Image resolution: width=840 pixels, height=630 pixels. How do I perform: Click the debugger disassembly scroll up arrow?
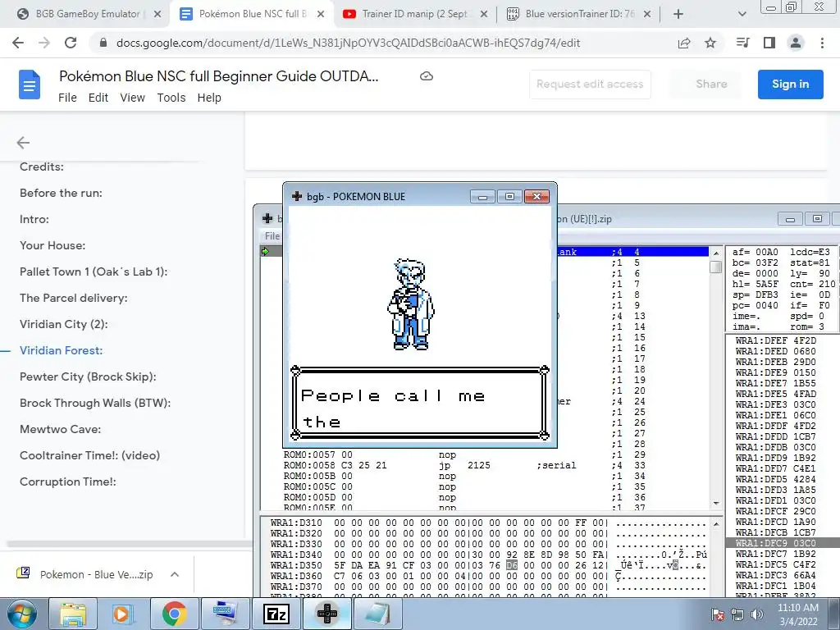[x=716, y=253]
